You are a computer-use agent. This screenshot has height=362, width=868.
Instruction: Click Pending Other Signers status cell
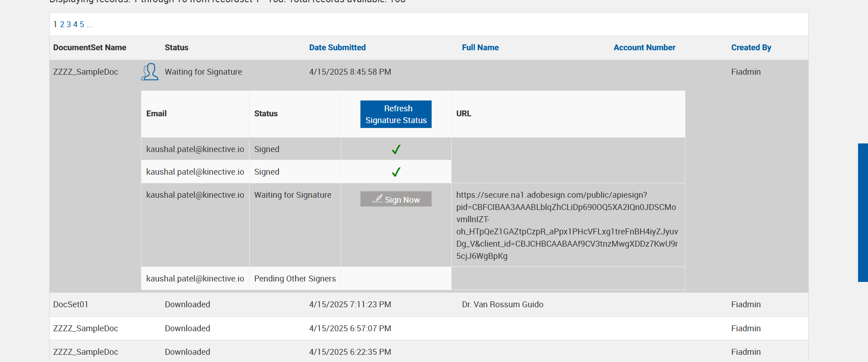(x=295, y=279)
